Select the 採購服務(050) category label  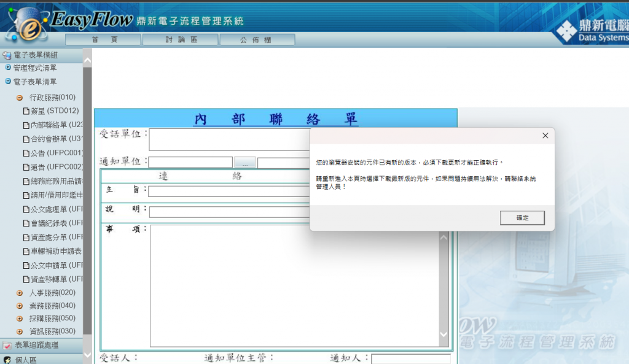pos(52,319)
